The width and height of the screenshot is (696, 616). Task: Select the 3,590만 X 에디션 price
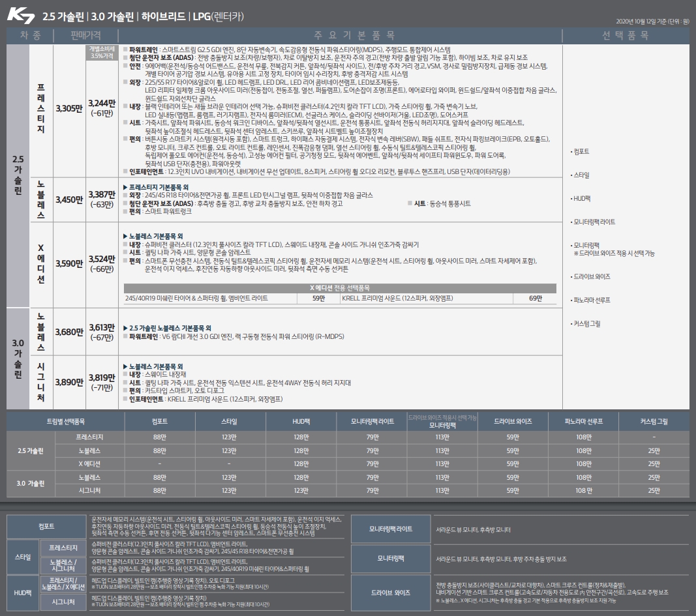(69, 263)
